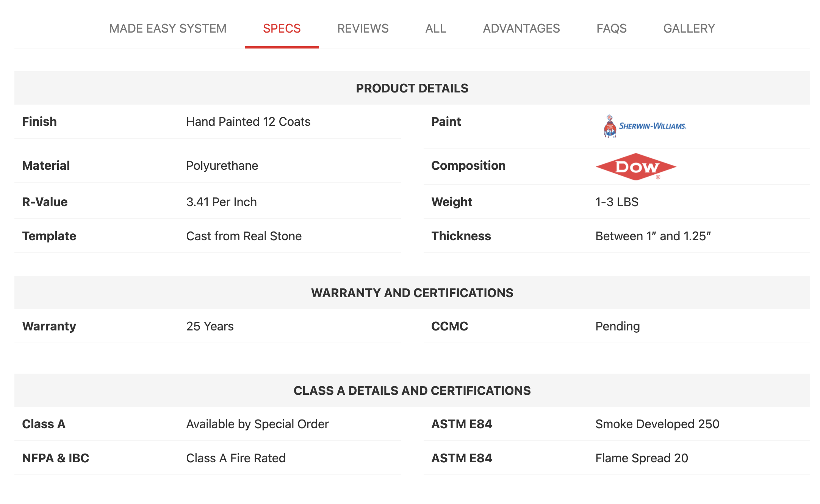Click the Warranty and Certifications header

coord(412,293)
